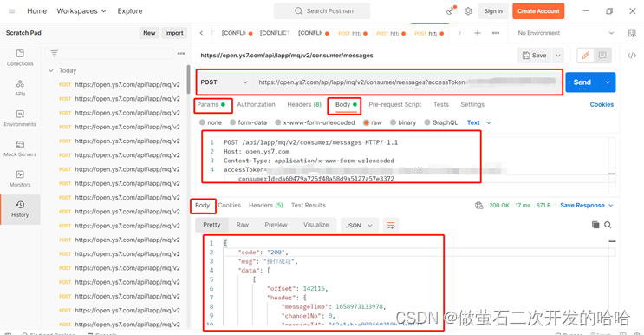Open APIs in the sidebar
644x335 pixels.
coord(20,89)
